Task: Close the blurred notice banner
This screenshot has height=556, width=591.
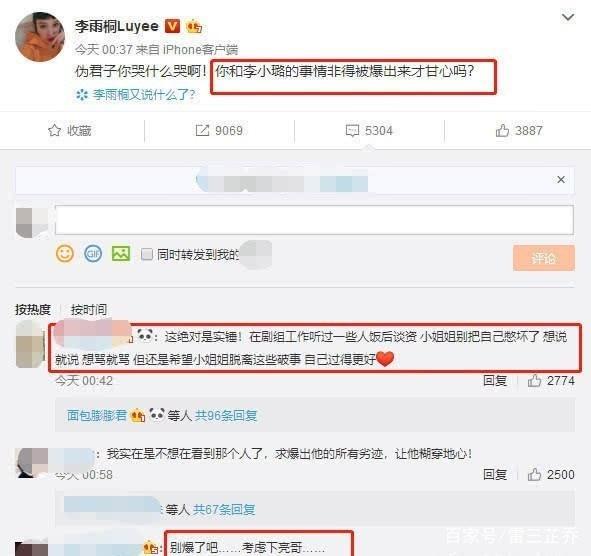Action: tap(561, 179)
